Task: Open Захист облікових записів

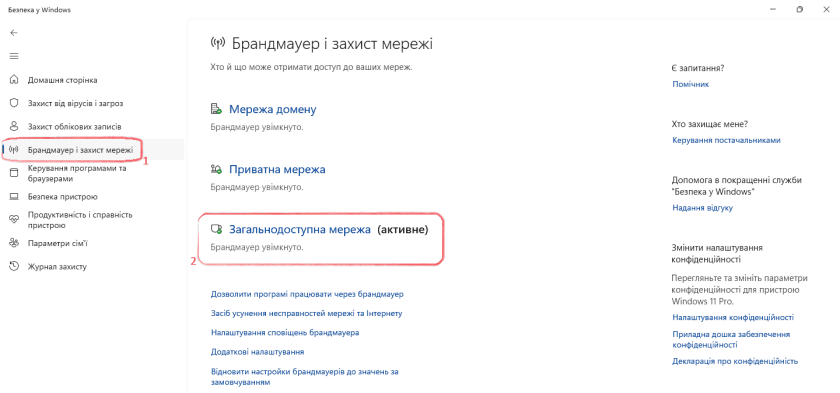Action: click(x=74, y=127)
